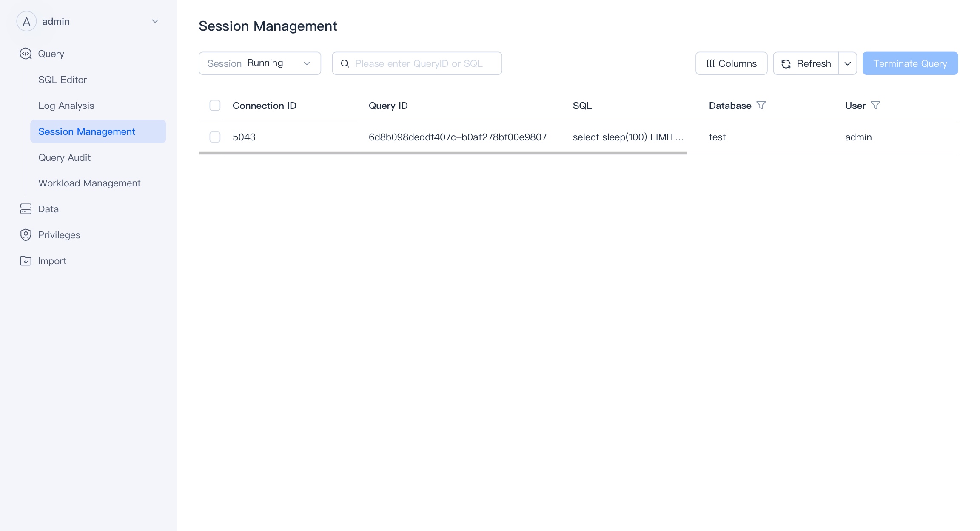Expand the Refresh interval dropdown arrow
This screenshot has width=980, height=531.
848,63
